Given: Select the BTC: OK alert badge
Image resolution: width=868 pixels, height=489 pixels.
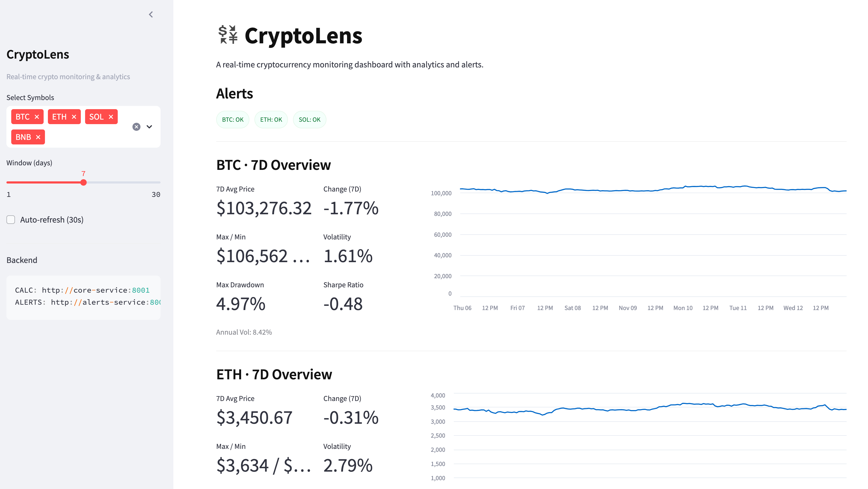Looking at the screenshot, I should (x=233, y=119).
